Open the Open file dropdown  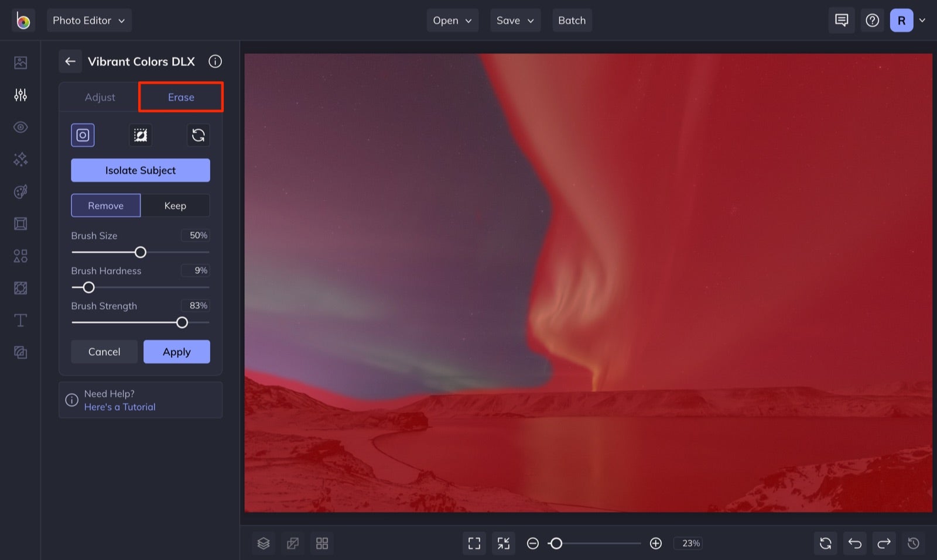(x=452, y=20)
